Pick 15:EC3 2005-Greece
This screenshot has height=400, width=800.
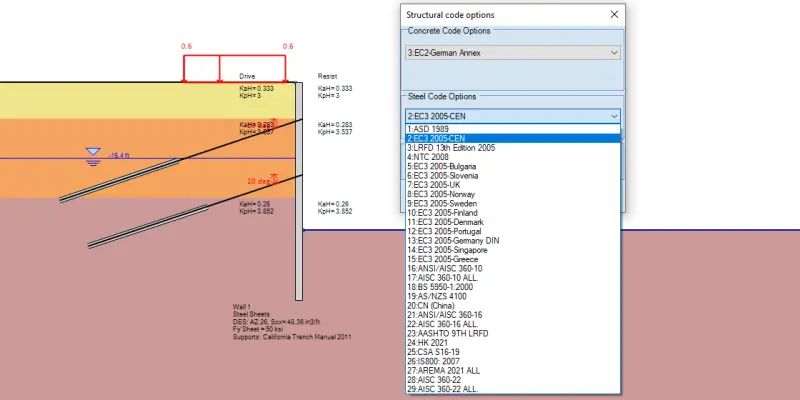(513, 259)
